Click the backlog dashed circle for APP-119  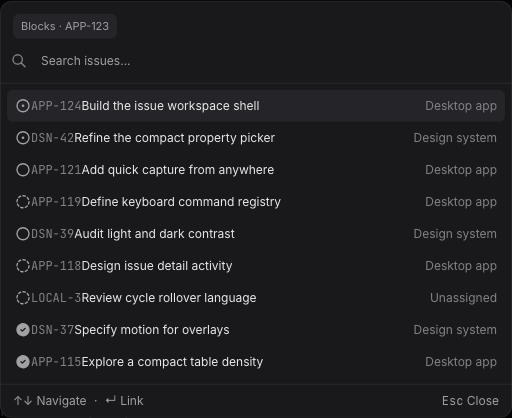click(x=23, y=202)
